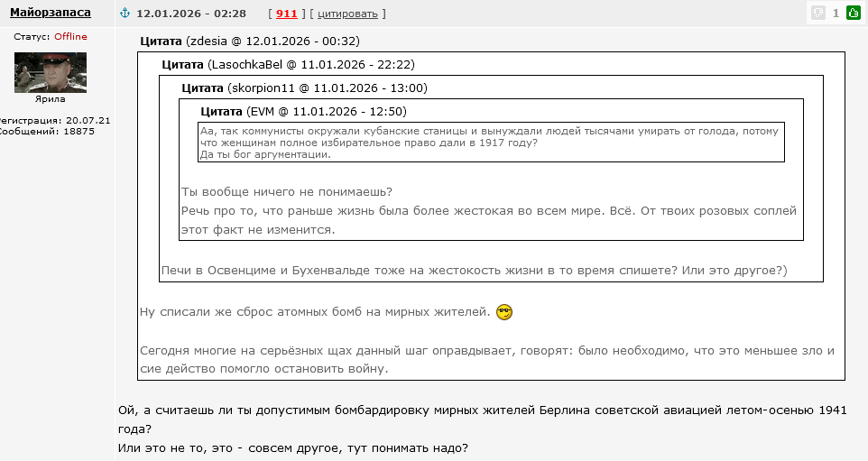868x461 pixels.
Task: Click the like count number 1
Action: 836,14
